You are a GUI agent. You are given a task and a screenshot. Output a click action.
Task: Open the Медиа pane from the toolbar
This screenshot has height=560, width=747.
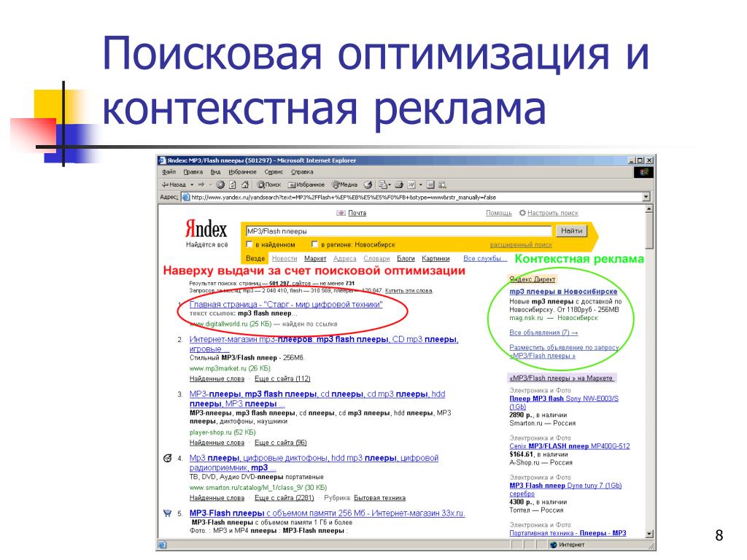click(x=345, y=184)
